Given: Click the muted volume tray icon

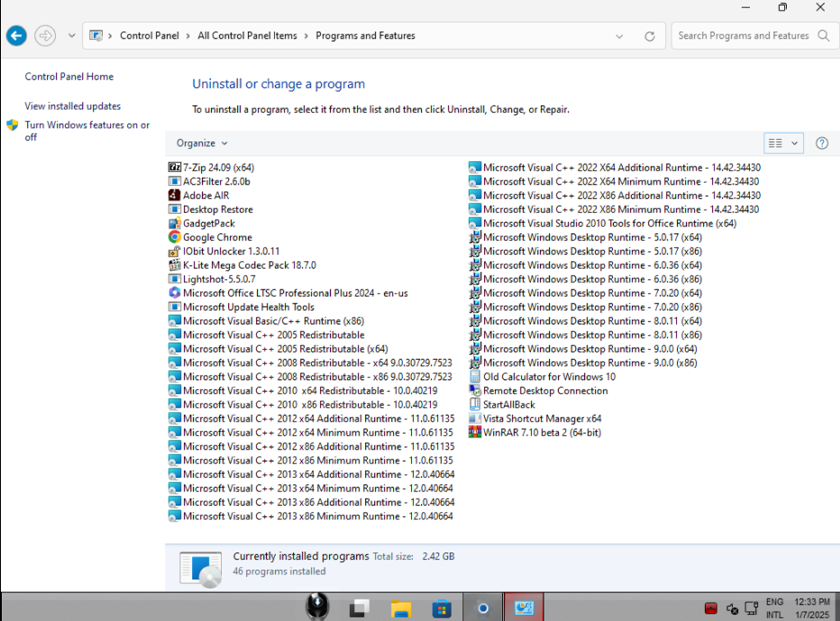Looking at the screenshot, I should (x=733, y=608).
